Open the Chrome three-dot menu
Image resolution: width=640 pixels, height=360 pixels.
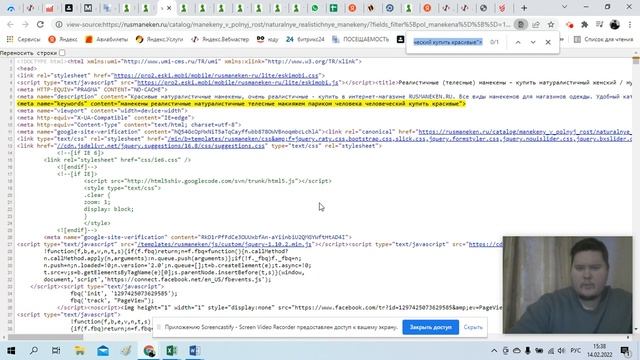pos(630,24)
